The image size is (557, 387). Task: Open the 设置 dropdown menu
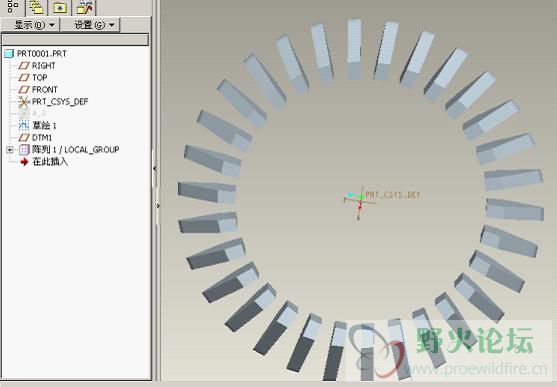pos(90,25)
